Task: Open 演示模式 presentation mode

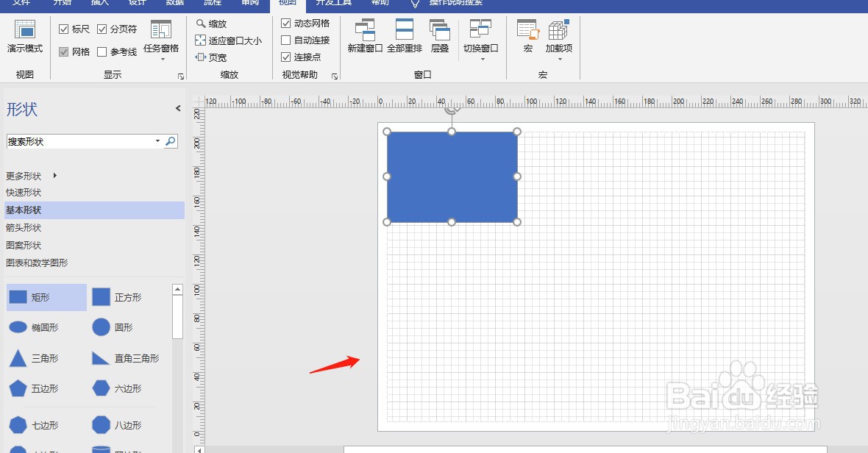Action: pyautogui.click(x=25, y=37)
